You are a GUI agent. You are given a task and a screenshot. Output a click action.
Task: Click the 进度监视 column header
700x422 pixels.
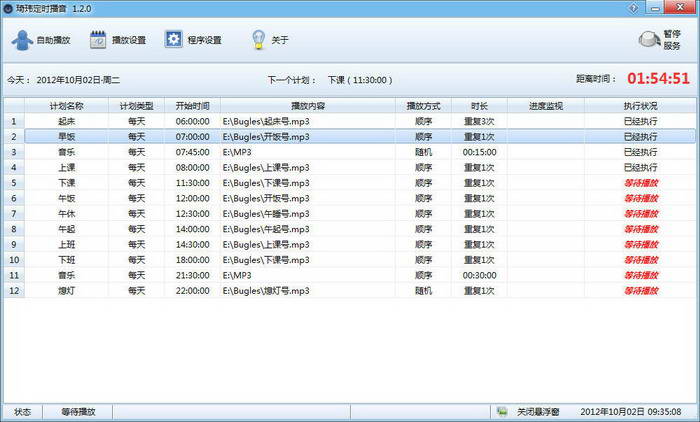click(x=546, y=106)
